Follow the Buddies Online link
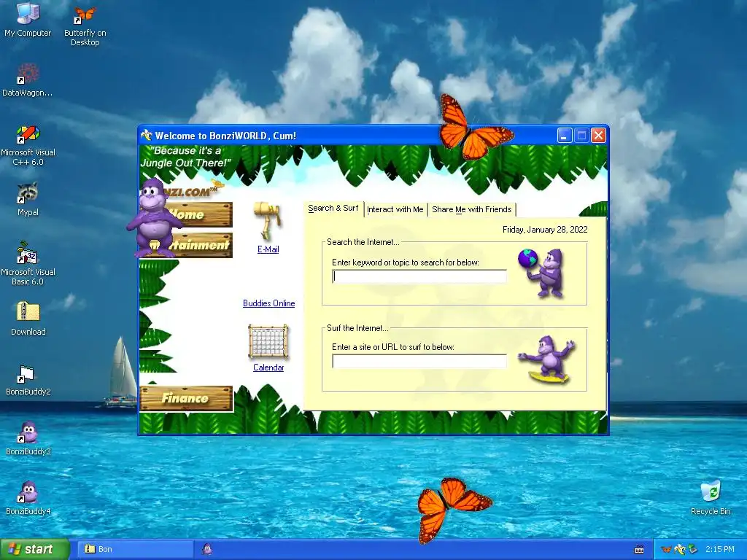747x560 pixels. pos(268,303)
